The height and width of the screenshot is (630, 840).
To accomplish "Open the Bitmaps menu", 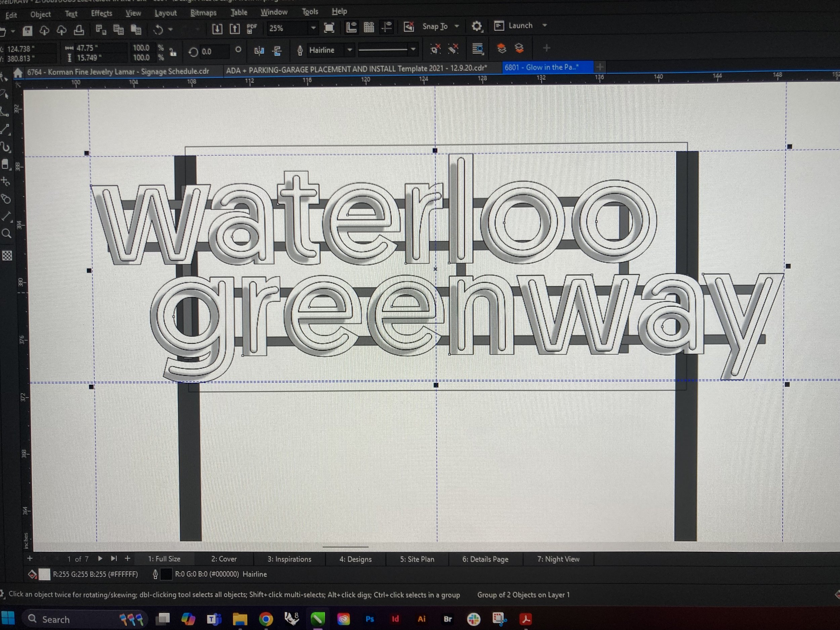I will [203, 13].
